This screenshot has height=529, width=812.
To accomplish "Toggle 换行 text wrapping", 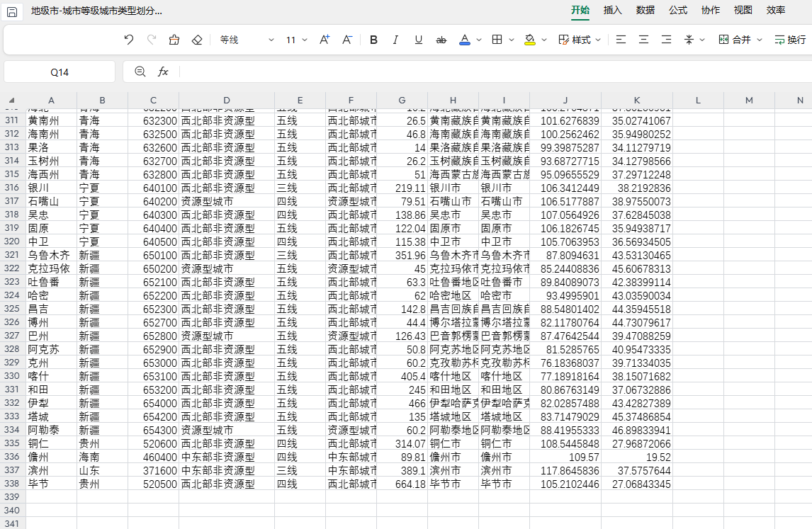I will (790, 40).
